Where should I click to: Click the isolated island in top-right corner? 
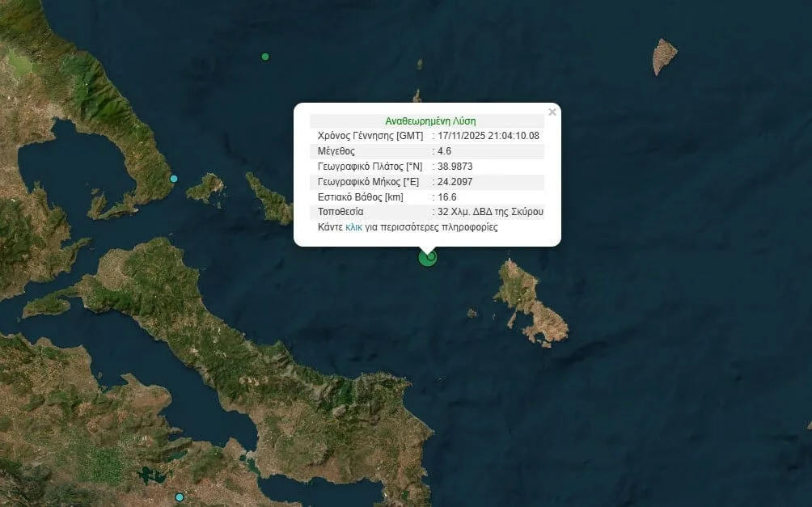[x=665, y=56]
